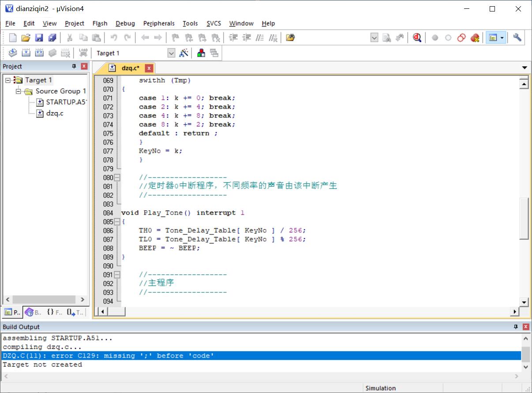This screenshot has height=393, width=532.
Task: Indent the selected lines icon
Action: pos(233,38)
